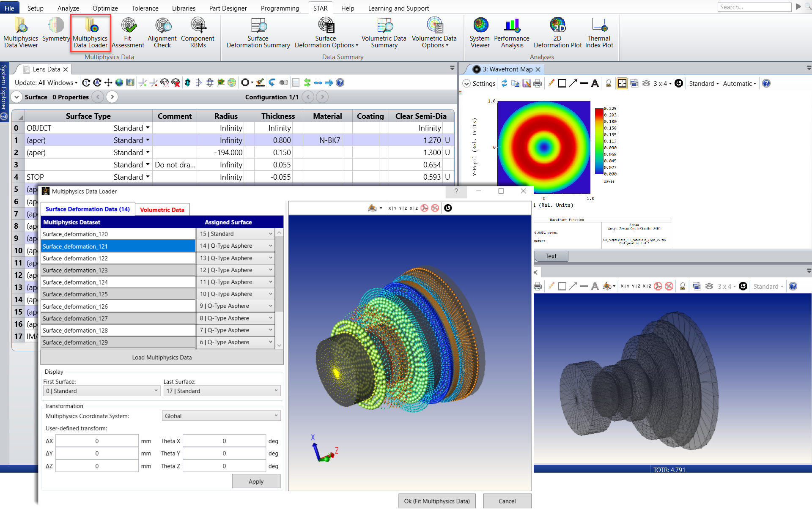Expand the Wavefront Map Settings
This screenshot has height=509, width=812.
point(479,83)
